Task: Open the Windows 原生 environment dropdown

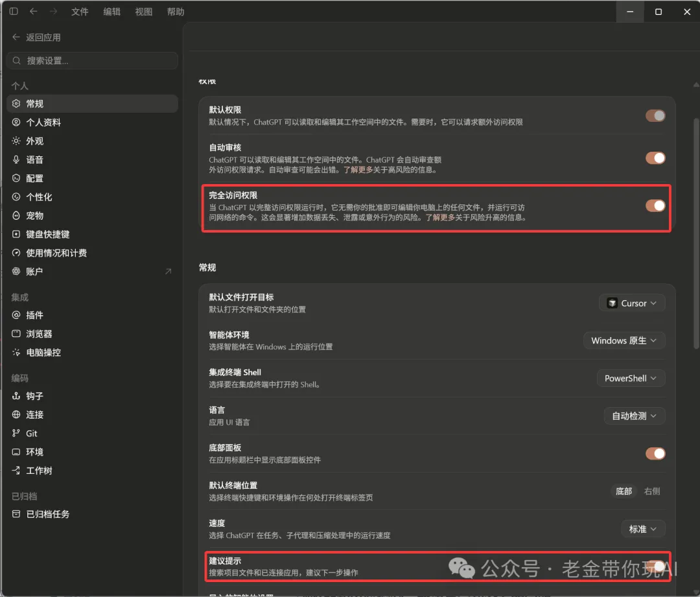Action: (x=624, y=341)
